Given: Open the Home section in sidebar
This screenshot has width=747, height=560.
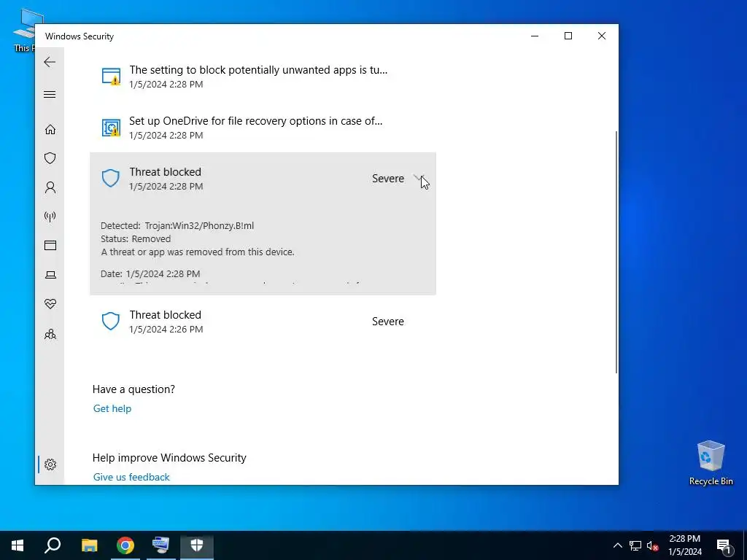Looking at the screenshot, I should [50, 130].
